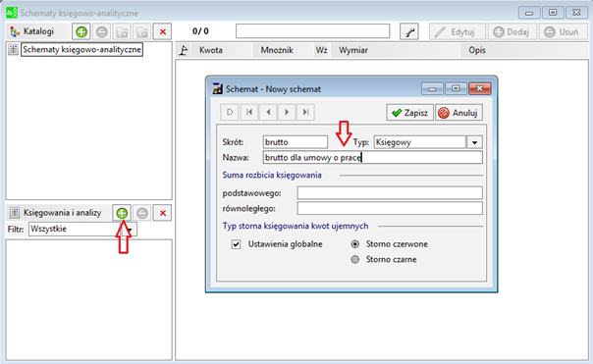
Task: Toggle the Ustawienia globalne checkbox
Action: coord(236,244)
